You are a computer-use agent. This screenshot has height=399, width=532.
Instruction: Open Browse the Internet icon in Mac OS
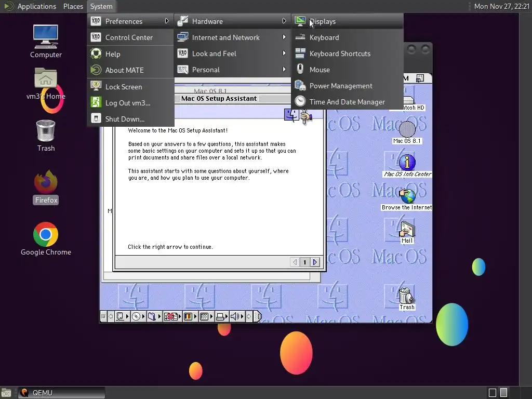407,199
